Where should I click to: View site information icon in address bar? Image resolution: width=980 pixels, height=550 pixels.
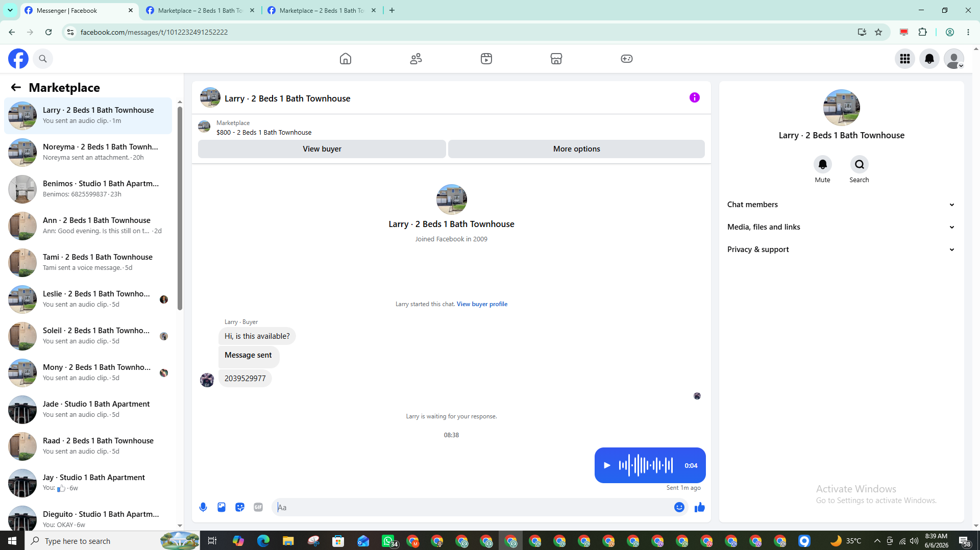click(x=70, y=32)
